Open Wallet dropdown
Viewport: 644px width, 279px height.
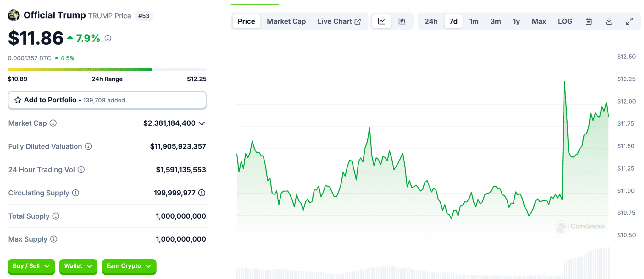tap(78, 266)
